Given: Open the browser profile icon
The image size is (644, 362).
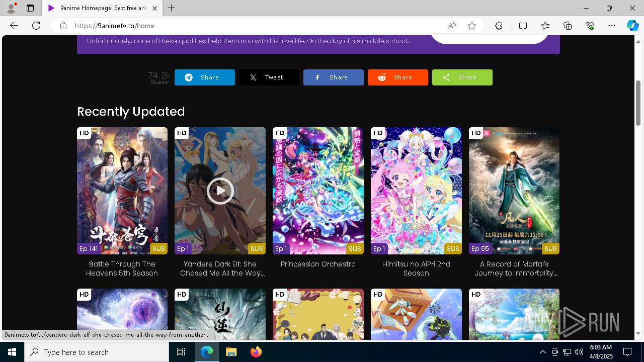Looking at the screenshot, I should pos(11,8).
